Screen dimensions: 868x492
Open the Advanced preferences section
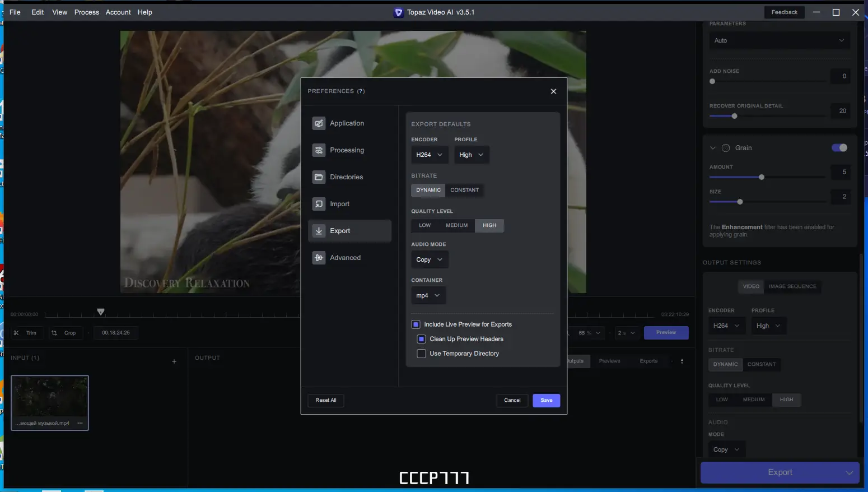pyautogui.click(x=349, y=258)
